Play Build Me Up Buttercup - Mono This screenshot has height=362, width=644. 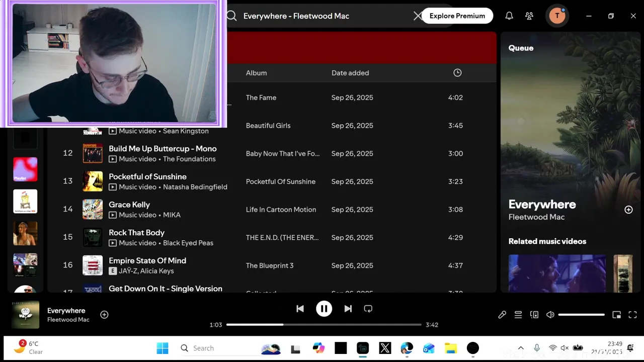pyautogui.click(x=163, y=149)
